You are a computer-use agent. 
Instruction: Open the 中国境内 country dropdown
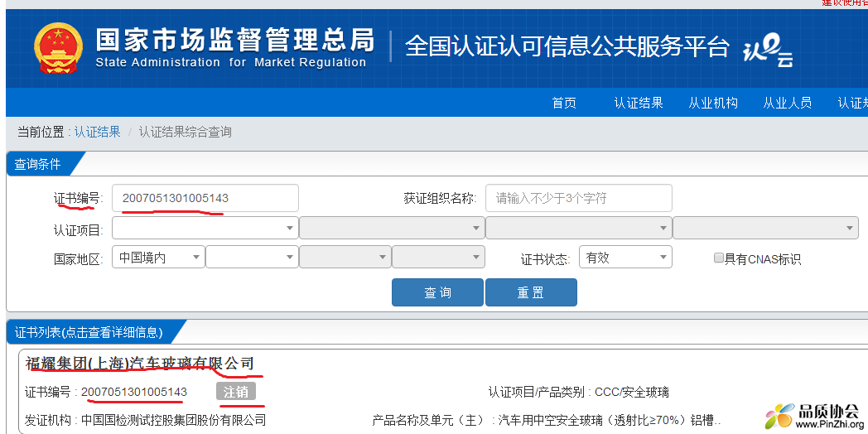[159, 257]
